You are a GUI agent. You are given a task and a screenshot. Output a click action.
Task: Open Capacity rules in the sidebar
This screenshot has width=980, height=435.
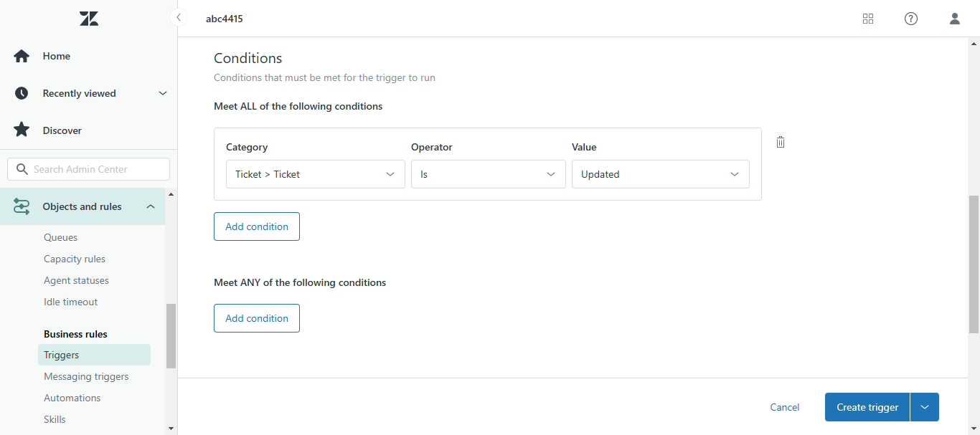point(75,259)
